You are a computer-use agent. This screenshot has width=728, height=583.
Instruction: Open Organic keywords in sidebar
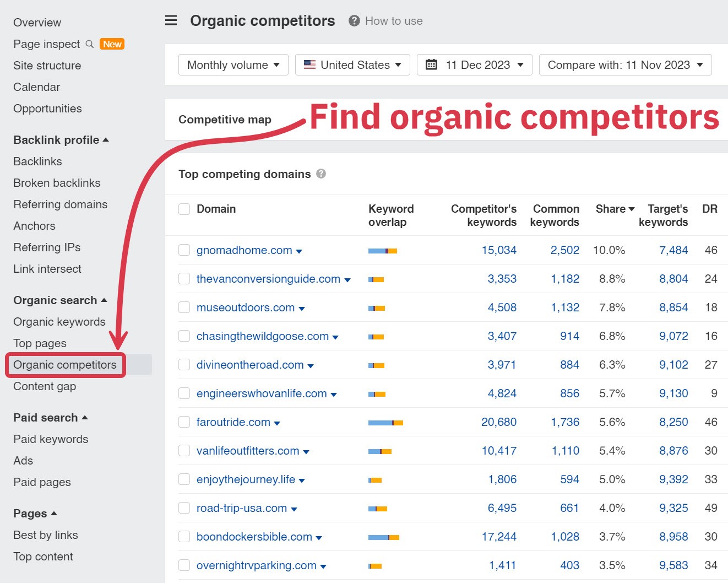tap(59, 322)
